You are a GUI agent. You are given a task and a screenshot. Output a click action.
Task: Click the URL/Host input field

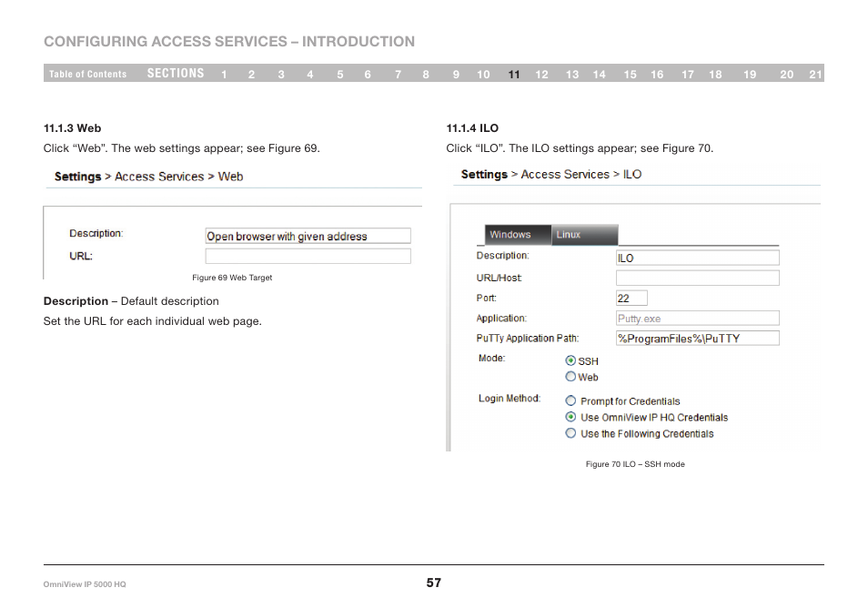coord(698,278)
